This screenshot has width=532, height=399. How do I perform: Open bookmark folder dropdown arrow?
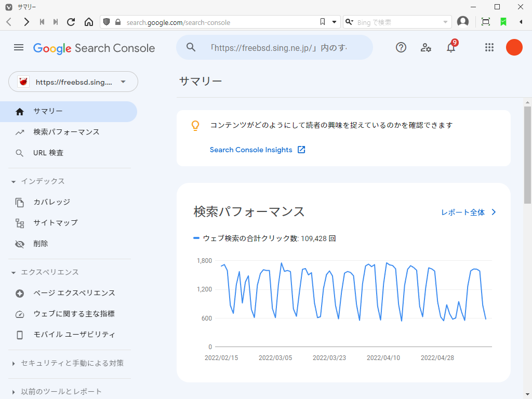tap(334, 22)
